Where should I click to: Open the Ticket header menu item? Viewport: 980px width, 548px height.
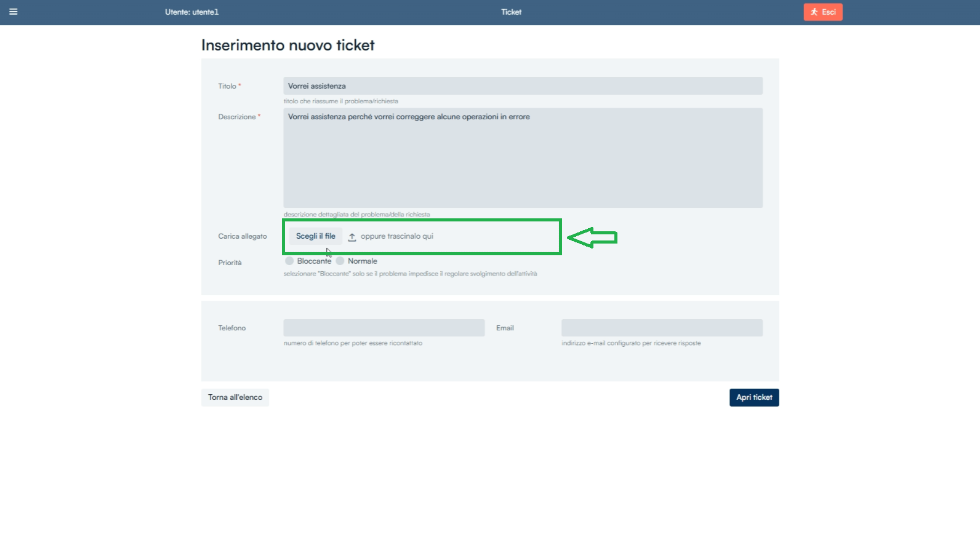coord(511,12)
